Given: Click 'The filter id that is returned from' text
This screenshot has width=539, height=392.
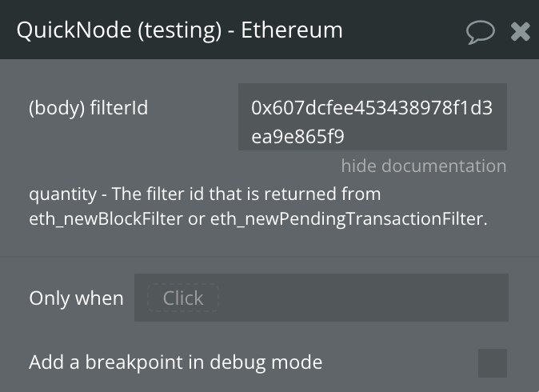Looking at the screenshot, I should 246,194.
